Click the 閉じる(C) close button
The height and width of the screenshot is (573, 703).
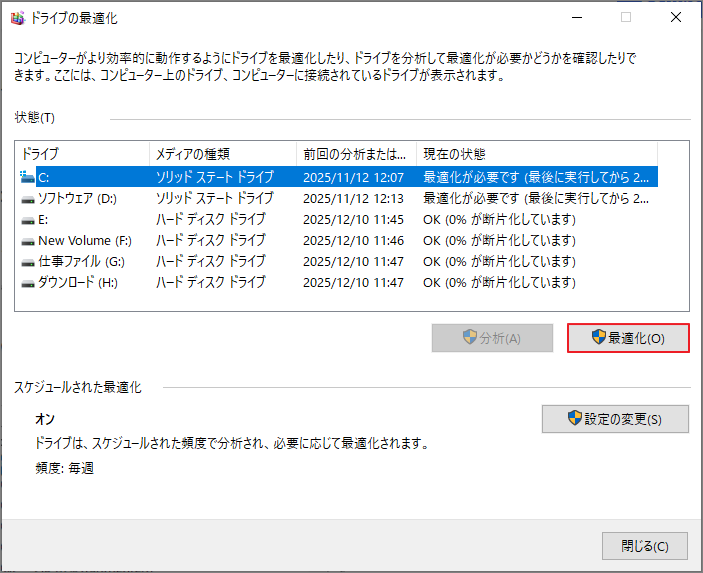coord(645,546)
